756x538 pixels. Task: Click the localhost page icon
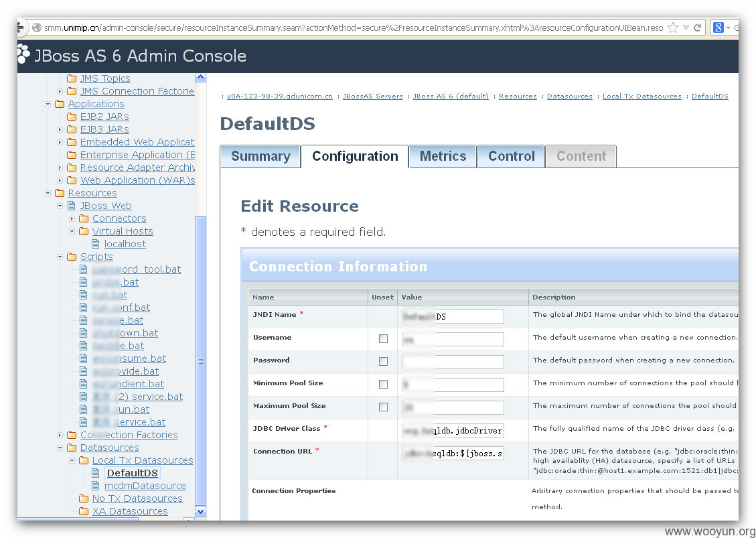pos(96,244)
